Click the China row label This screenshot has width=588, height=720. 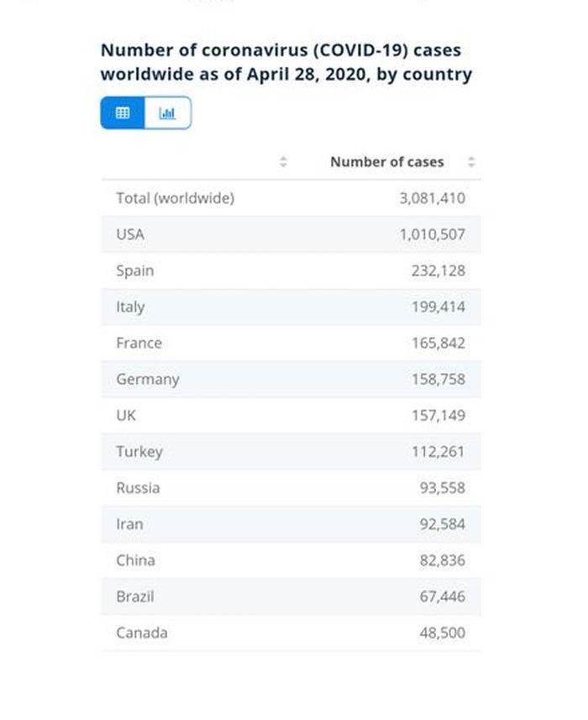click(x=135, y=560)
